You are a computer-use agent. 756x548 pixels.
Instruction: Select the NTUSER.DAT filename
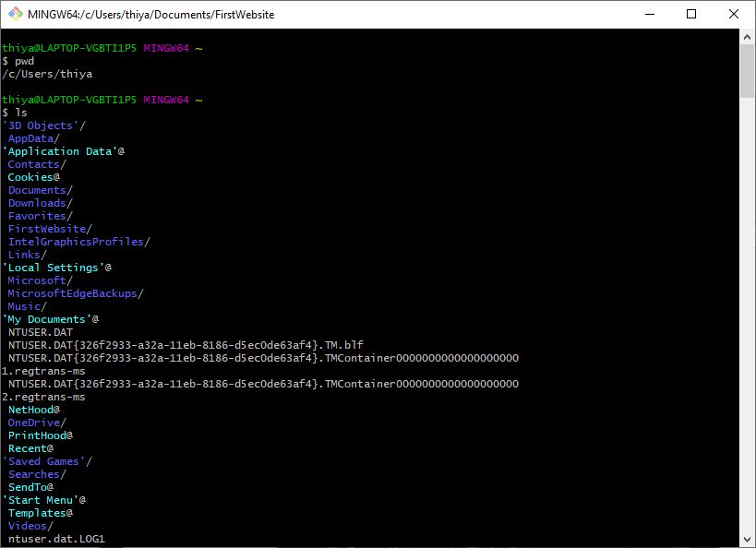point(37,331)
